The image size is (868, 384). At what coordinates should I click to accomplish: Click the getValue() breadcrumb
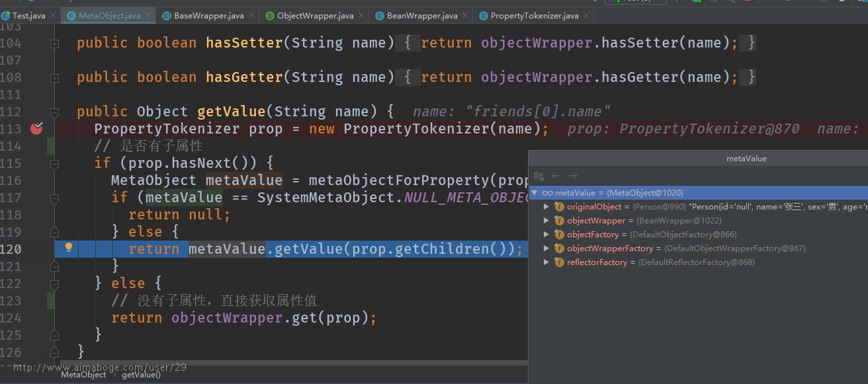[142, 375]
